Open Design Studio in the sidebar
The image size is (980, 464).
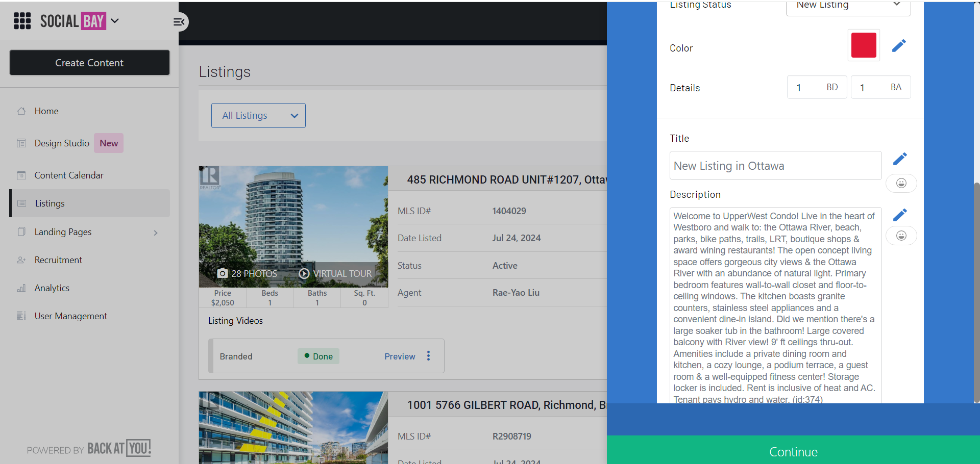[62, 143]
